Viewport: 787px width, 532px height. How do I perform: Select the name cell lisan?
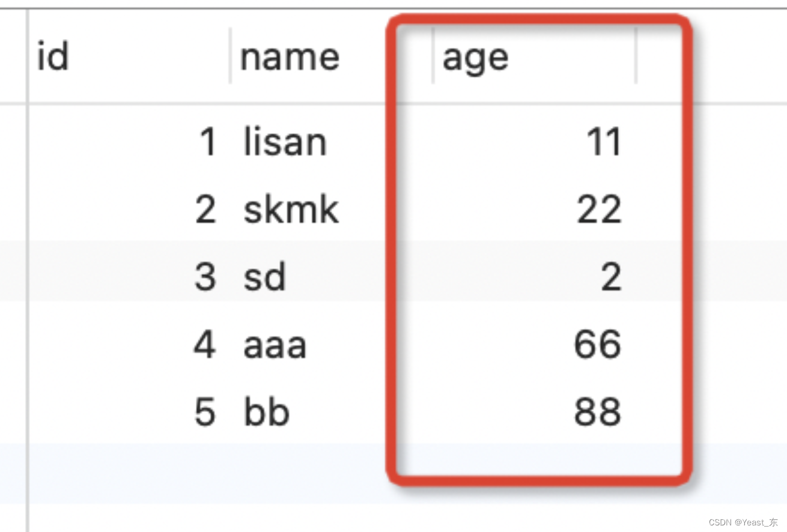(x=285, y=143)
